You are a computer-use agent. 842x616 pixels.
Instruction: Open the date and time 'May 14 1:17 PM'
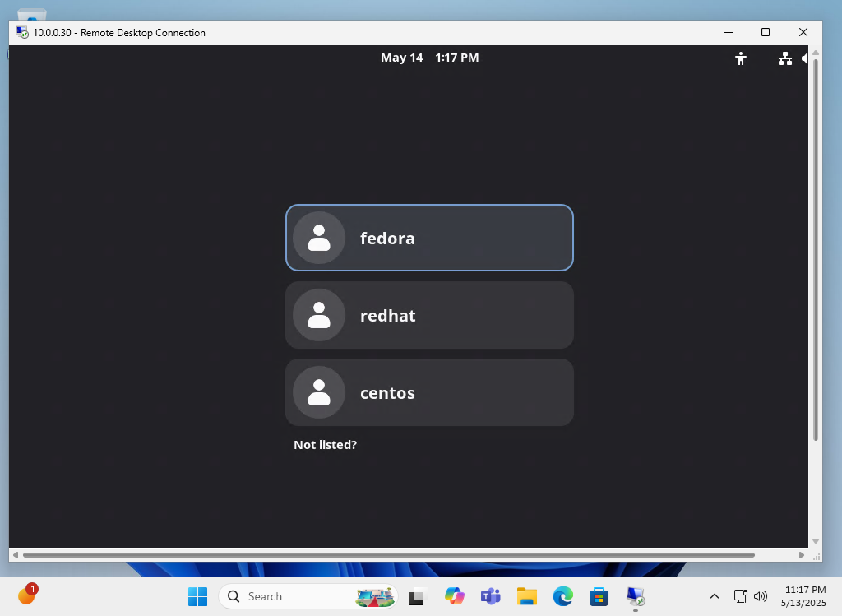429,58
